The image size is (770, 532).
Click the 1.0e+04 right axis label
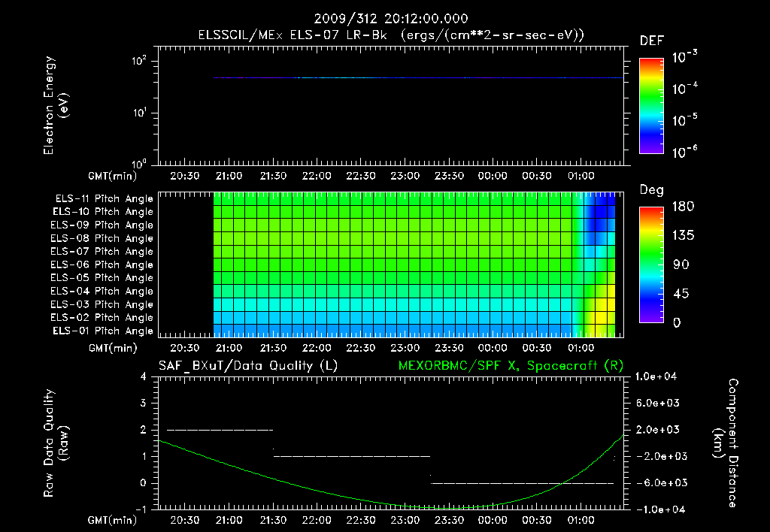click(x=656, y=376)
